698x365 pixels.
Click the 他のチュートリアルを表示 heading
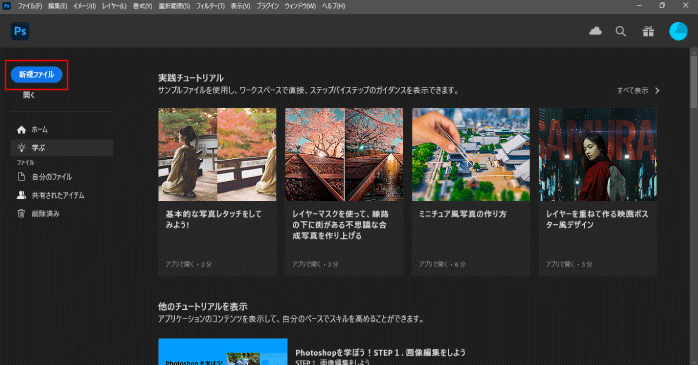[203, 307]
